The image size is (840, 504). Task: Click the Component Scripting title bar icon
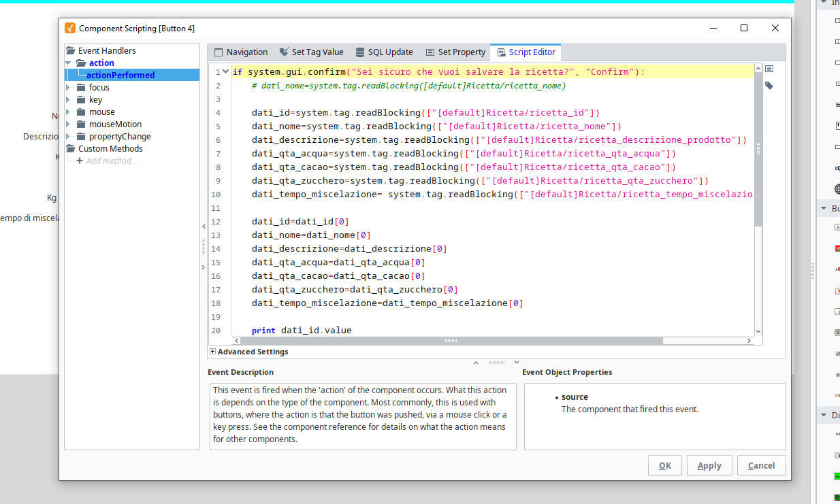pos(69,29)
